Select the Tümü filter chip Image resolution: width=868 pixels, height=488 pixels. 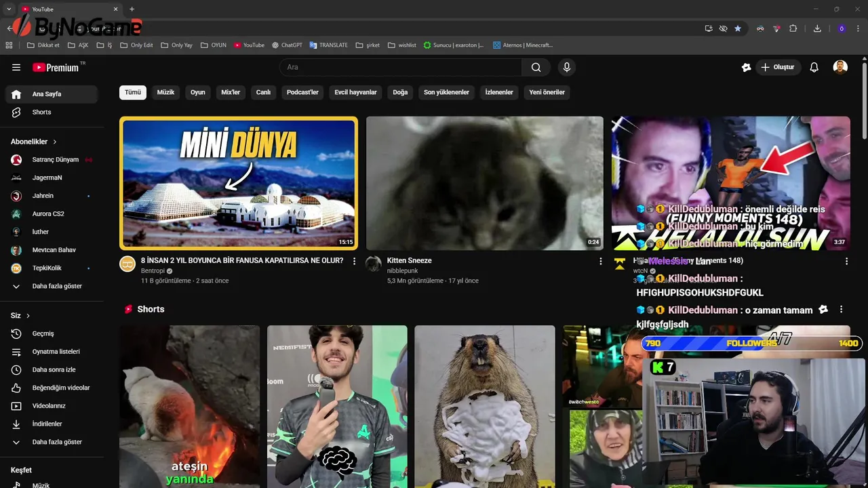point(133,92)
